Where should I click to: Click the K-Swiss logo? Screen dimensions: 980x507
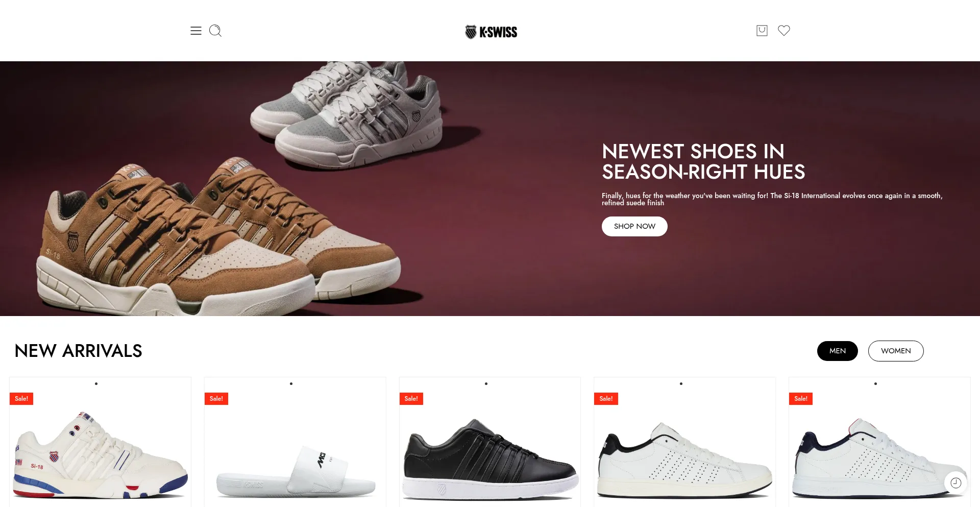click(x=491, y=32)
